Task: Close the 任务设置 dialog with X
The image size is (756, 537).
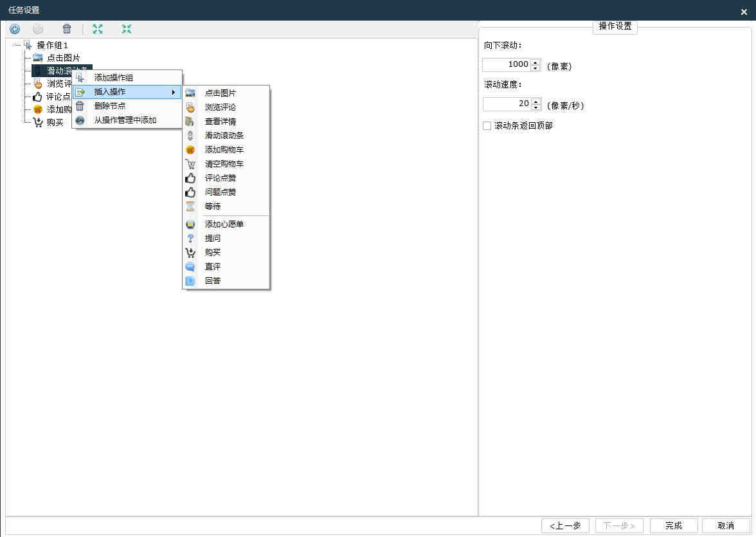Action: tap(744, 12)
